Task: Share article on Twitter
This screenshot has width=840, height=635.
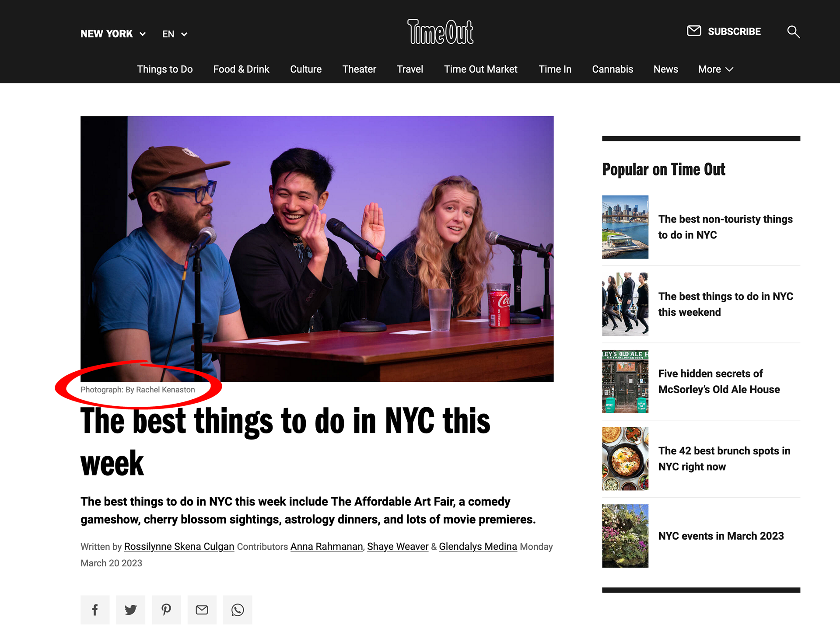Action: point(130,610)
